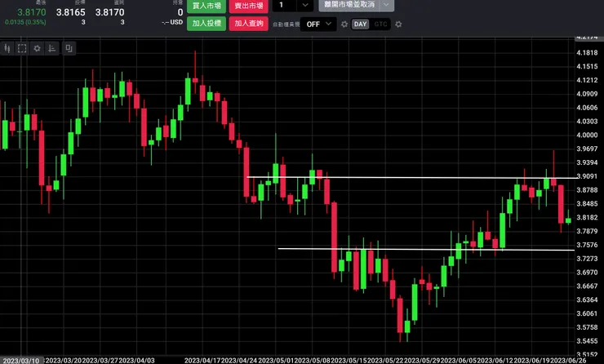
Task: Open the OFF auto-mode dropdown
Action: point(318,24)
